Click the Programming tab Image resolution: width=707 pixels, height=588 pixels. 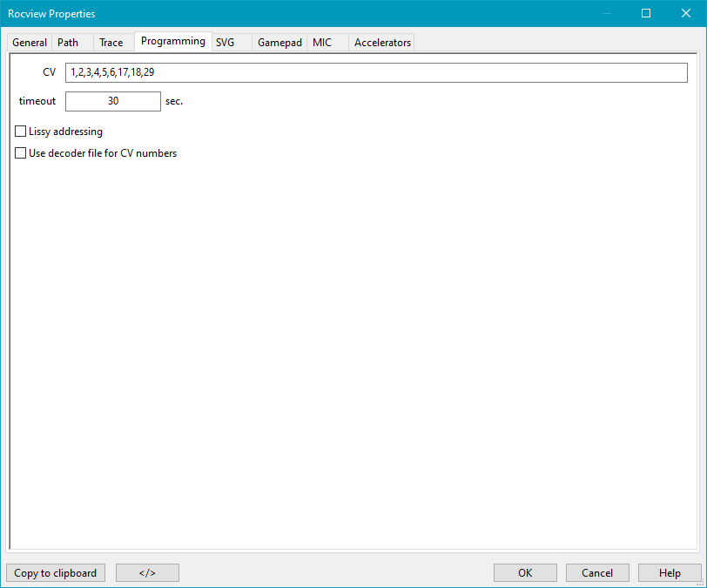173,41
